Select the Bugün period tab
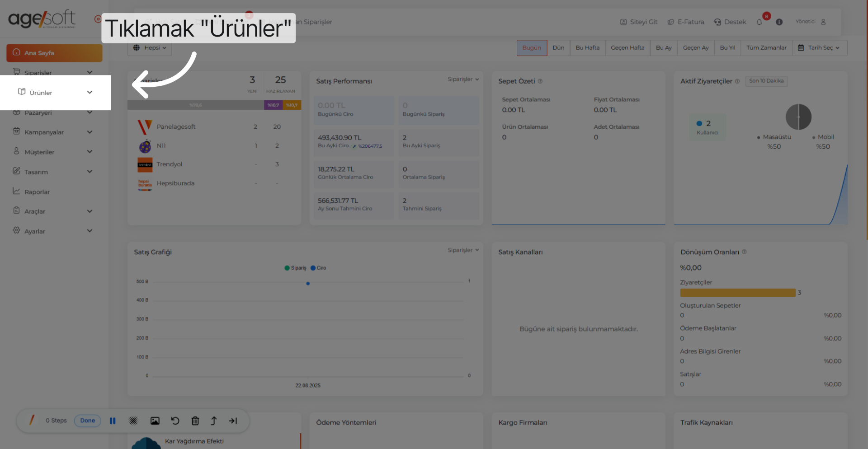 (x=532, y=48)
